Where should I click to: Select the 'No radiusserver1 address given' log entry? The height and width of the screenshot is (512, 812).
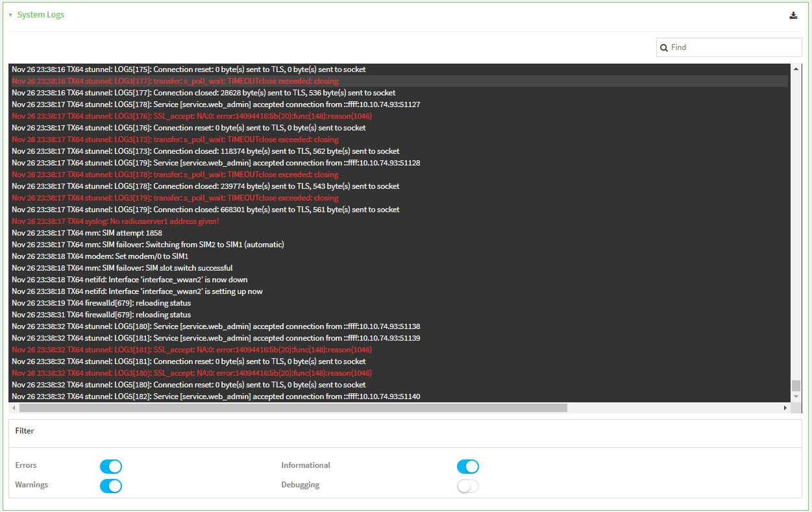(116, 221)
